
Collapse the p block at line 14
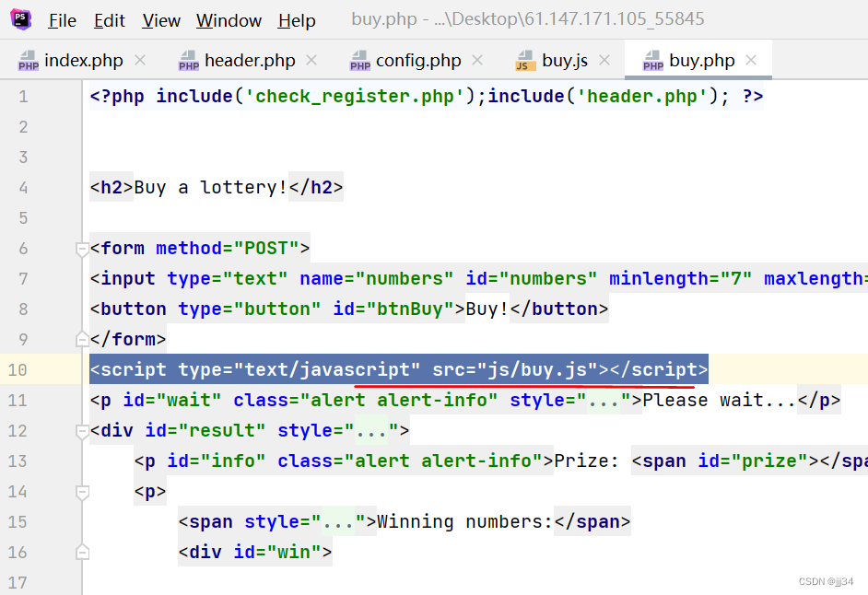pos(82,492)
